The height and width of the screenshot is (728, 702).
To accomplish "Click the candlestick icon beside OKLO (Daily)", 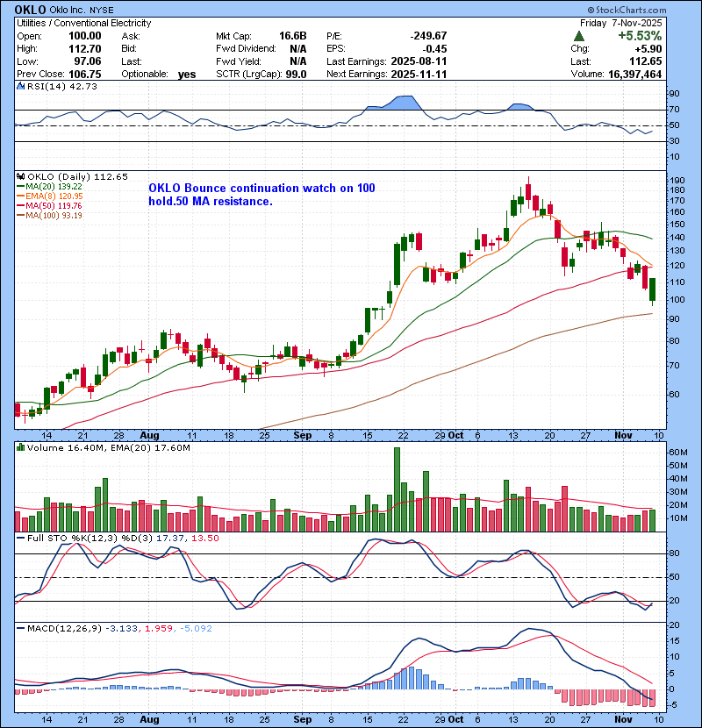I will pyautogui.click(x=20, y=176).
